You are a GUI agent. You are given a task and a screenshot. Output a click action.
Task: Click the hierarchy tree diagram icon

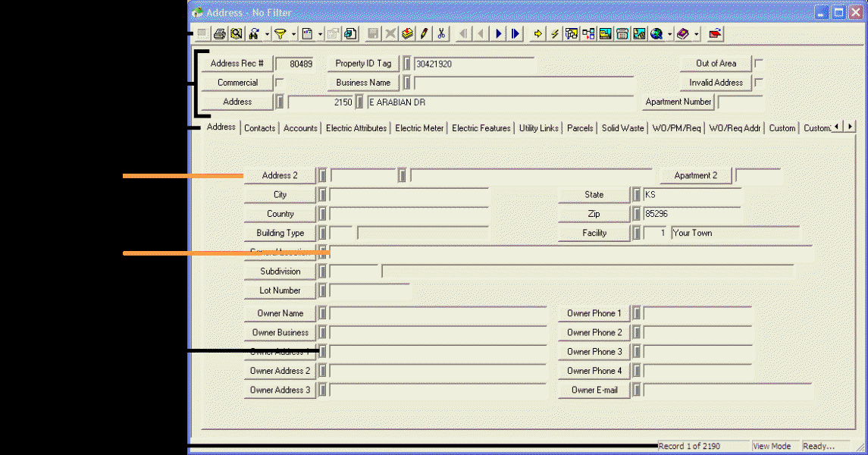click(x=588, y=34)
